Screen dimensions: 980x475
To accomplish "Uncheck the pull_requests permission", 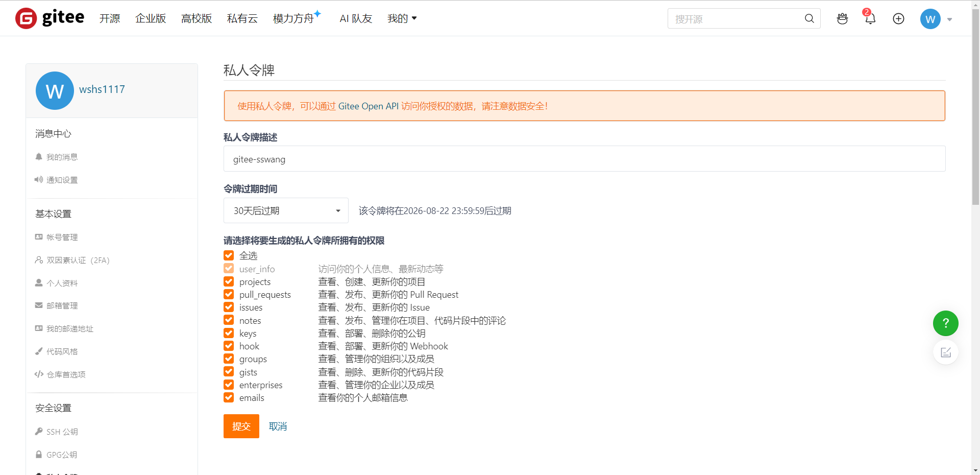I will 229,294.
